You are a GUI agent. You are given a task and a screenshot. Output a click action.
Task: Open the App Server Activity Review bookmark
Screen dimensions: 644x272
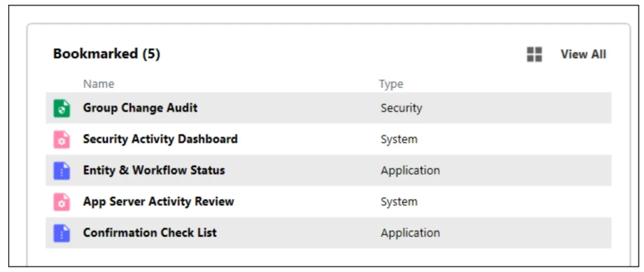[x=158, y=201]
